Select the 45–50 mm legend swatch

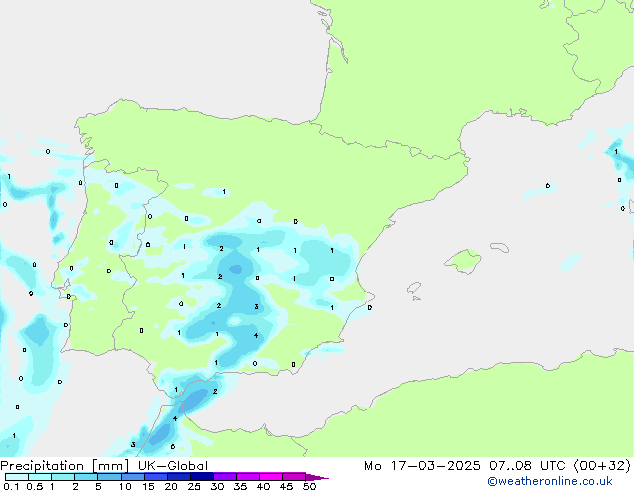click(294, 477)
